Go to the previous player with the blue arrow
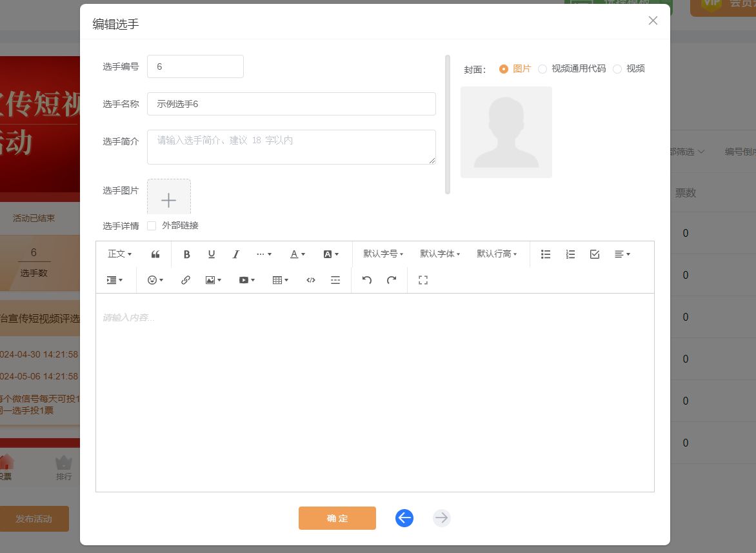Screen dimensions: 756x553 (x=404, y=518)
